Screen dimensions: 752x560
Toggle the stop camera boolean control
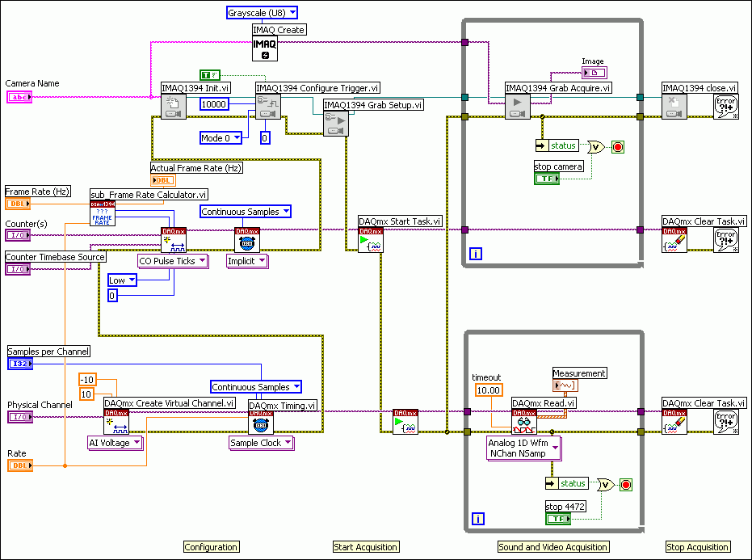[547, 178]
